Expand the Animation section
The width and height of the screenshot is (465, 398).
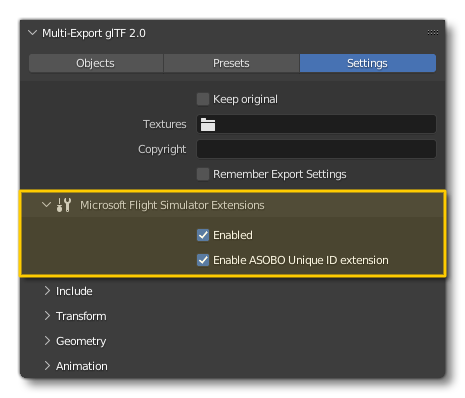[x=47, y=366]
